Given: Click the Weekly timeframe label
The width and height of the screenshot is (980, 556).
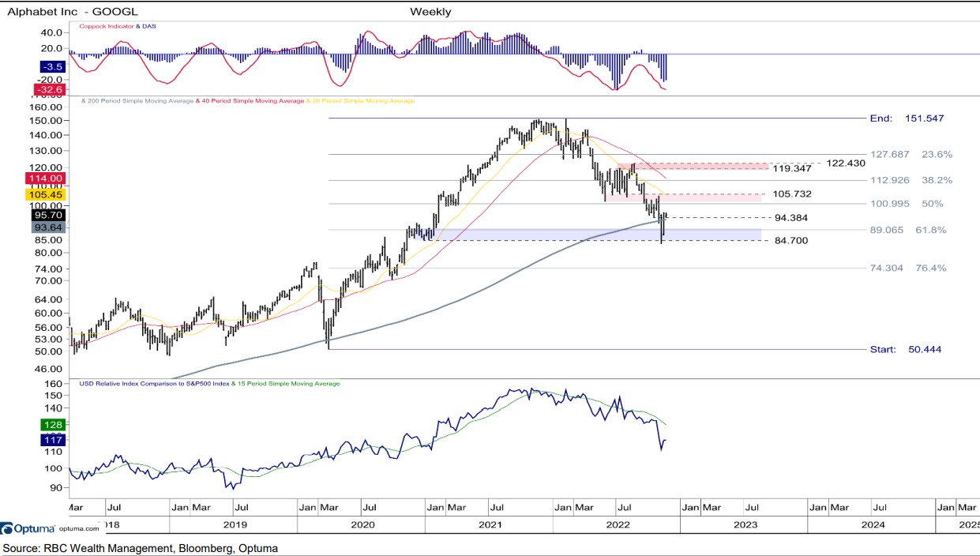Looking at the screenshot, I should pyautogui.click(x=430, y=11).
